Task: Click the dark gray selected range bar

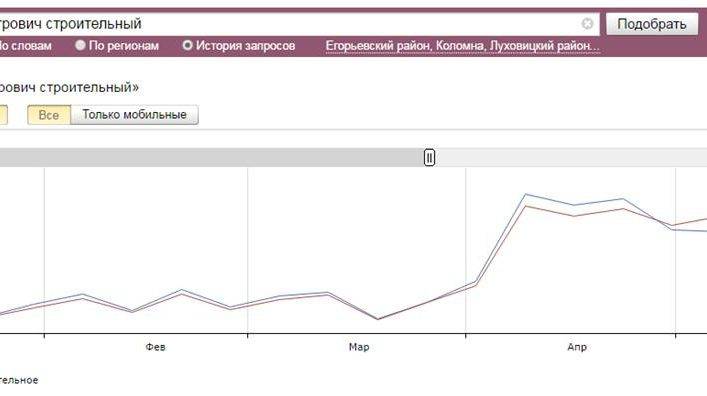Action: point(212,157)
